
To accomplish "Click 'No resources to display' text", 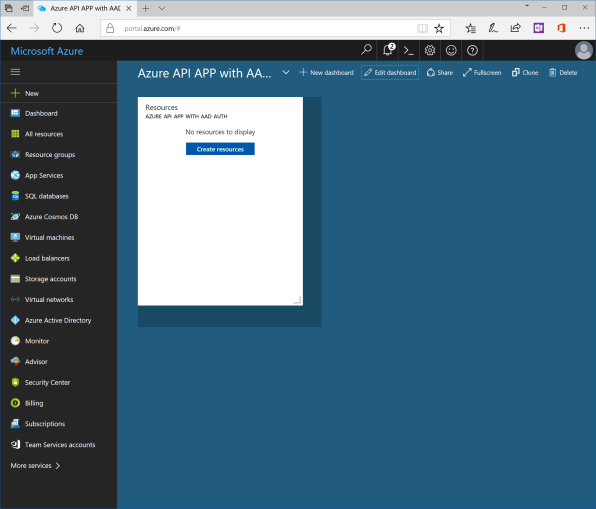I will [x=220, y=132].
